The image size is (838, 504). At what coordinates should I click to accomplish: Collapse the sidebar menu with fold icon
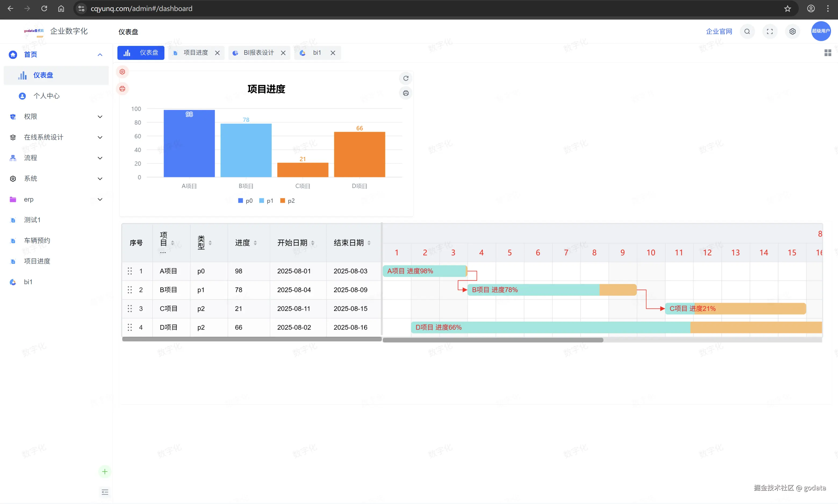pyautogui.click(x=105, y=492)
